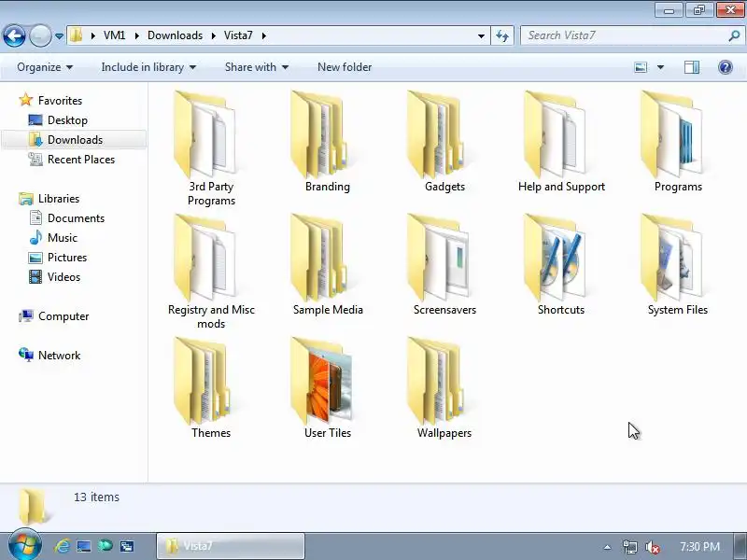Open the Organize dropdown menu
The image size is (747, 560).
(x=45, y=67)
